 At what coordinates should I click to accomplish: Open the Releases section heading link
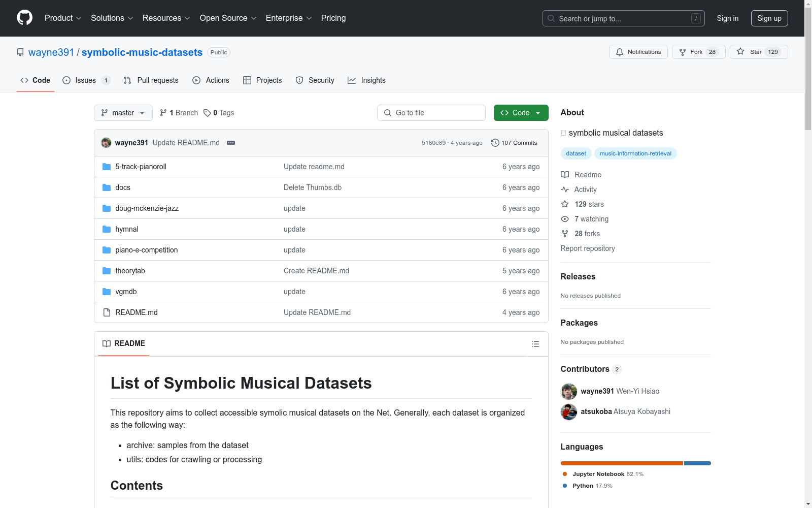click(x=578, y=277)
